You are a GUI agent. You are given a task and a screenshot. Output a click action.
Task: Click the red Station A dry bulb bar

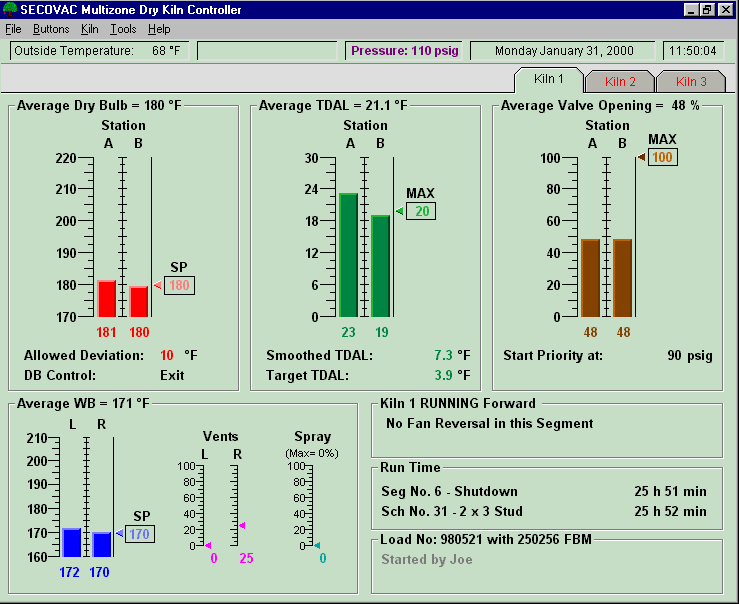pos(107,299)
